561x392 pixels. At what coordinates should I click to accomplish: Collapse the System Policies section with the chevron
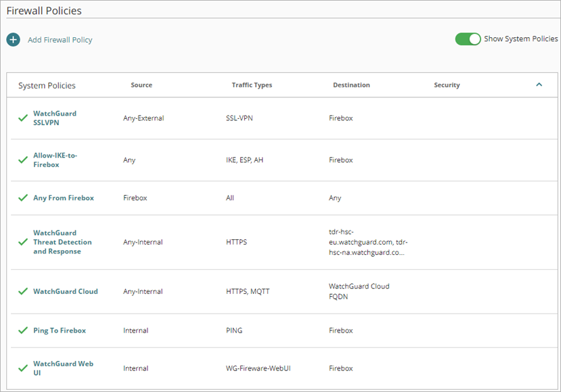pos(539,85)
